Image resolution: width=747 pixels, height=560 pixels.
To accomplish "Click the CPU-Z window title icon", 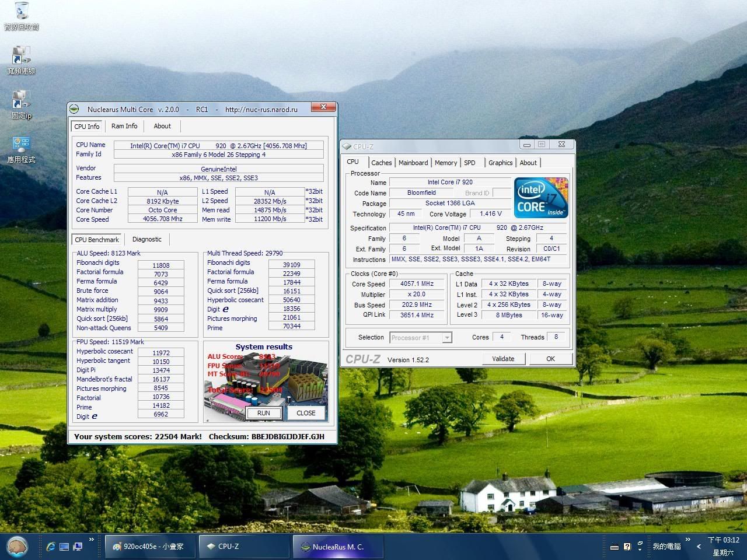I will (x=347, y=146).
